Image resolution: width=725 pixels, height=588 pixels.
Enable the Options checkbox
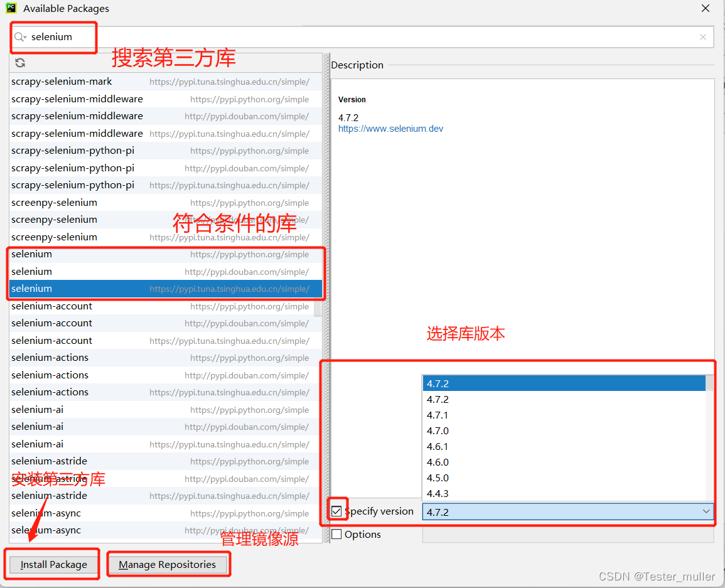(x=336, y=535)
